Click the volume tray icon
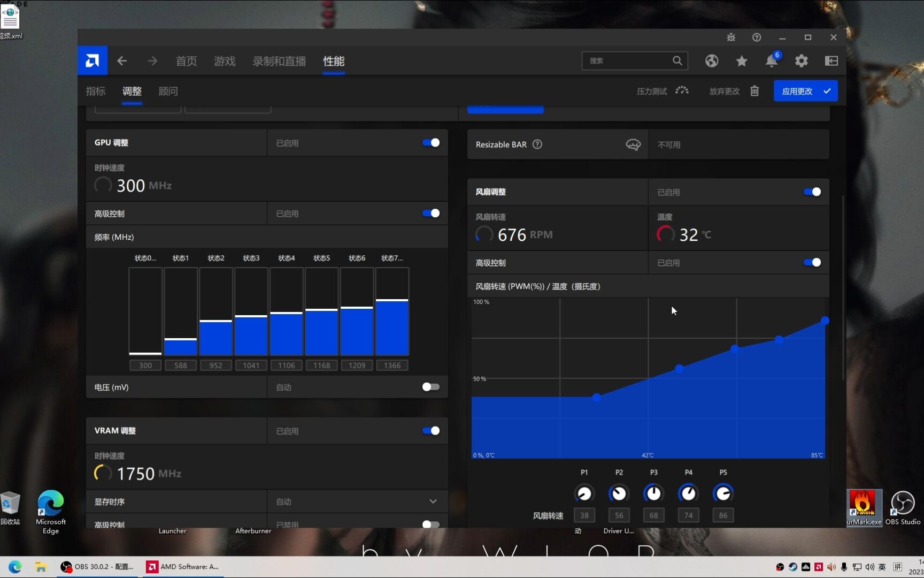This screenshot has height=578, width=924. point(870,567)
